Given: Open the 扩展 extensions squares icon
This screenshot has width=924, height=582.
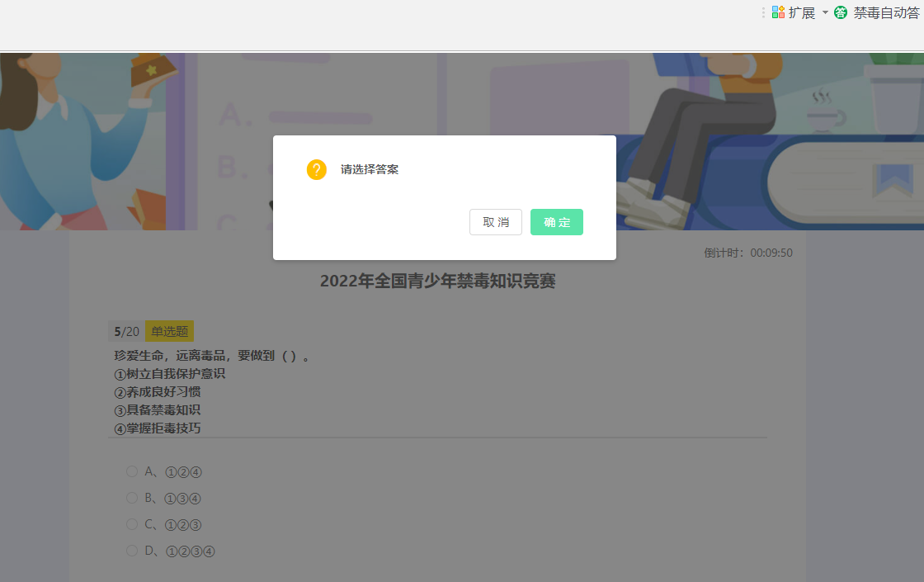Looking at the screenshot, I should [x=776, y=12].
